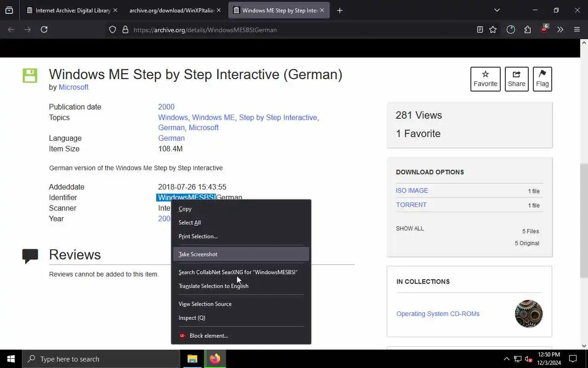Viewport: 588px width, 368px height.
Task: Choose Take Screenshot from context menu
Action: [241, 254]
